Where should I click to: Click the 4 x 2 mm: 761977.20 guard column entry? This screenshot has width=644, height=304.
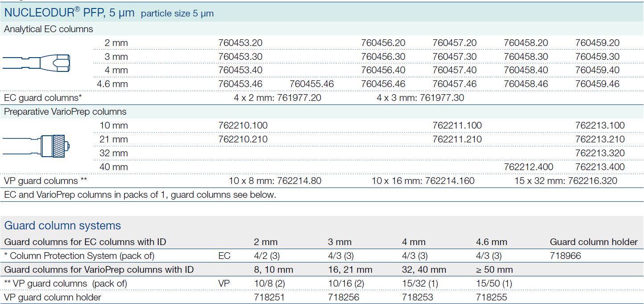[277, 98]
